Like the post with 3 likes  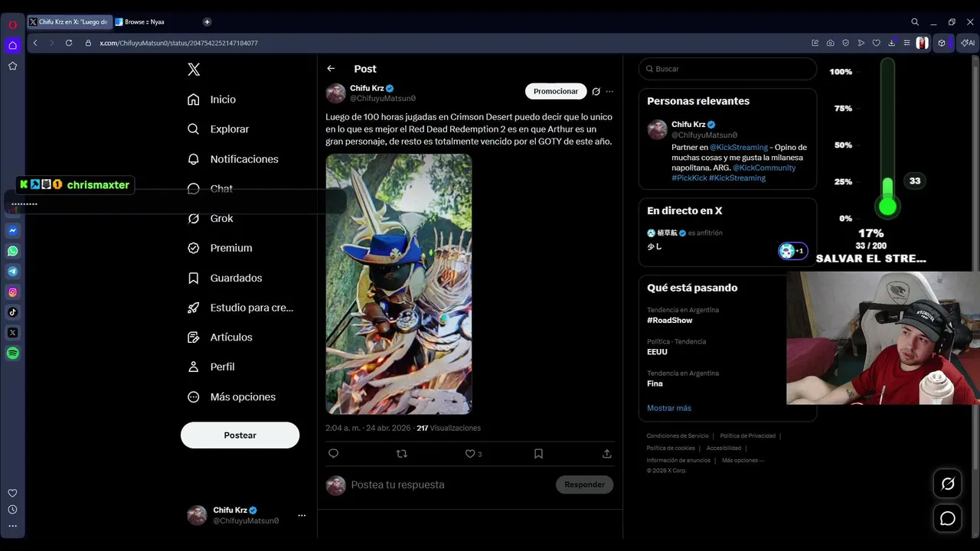pyautogui.click(x=470, y=454)
